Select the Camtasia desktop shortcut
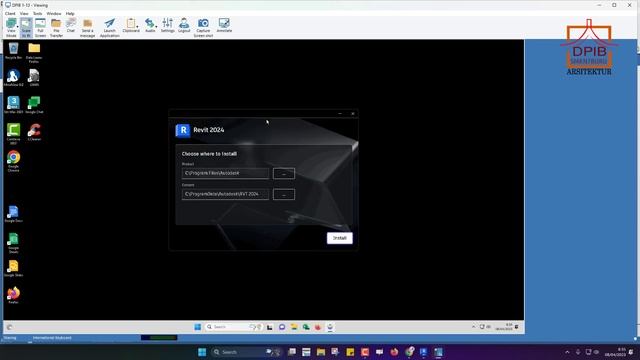The image size is (640, 360). (13, 134)
